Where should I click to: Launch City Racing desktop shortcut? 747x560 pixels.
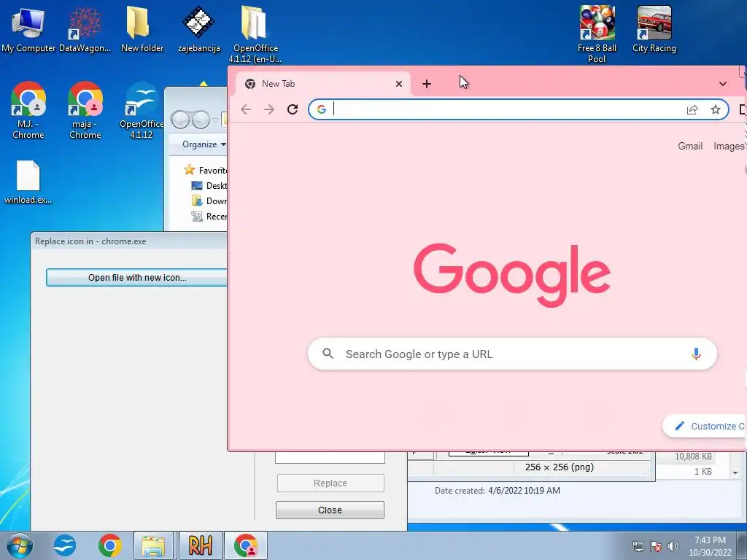coord(654,29)
